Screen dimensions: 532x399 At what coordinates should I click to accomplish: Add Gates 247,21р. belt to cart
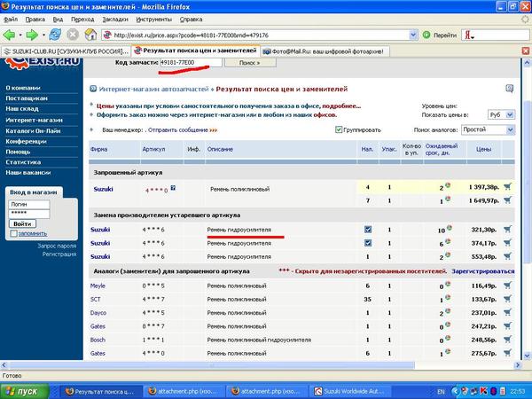[507, 325]
